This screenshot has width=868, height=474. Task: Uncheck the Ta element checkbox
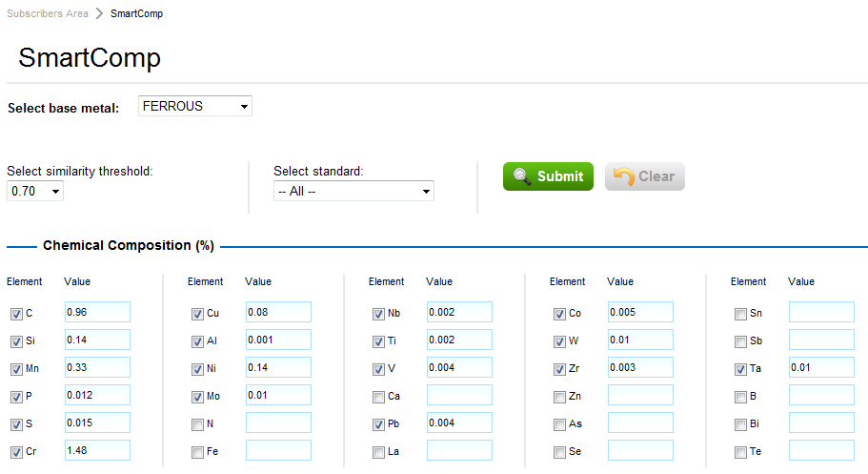tap(740, 369)
